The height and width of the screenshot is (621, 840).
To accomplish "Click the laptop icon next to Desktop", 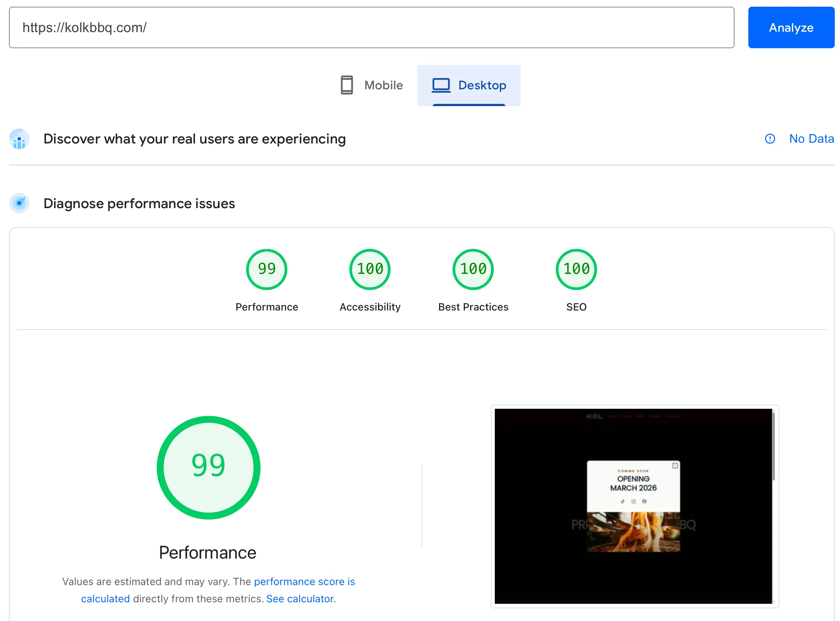I will click(x=442, y=85).
